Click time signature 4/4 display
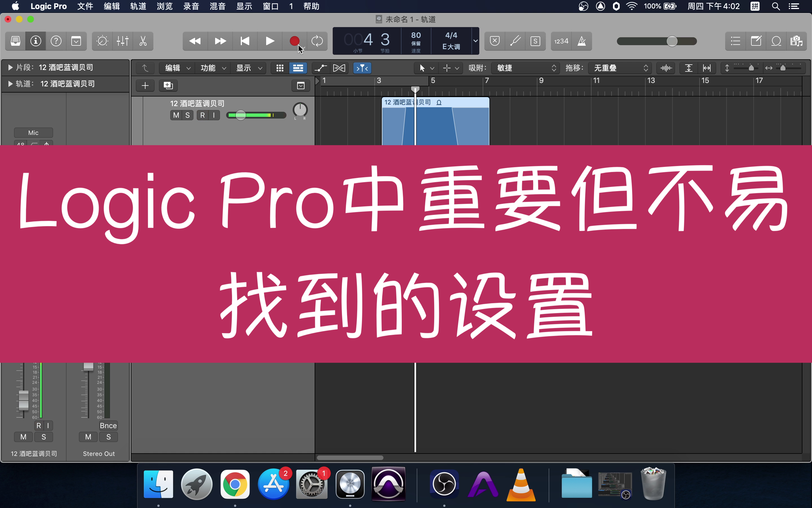Viewport: 812px width, 508px height. [x=451, y=35]
